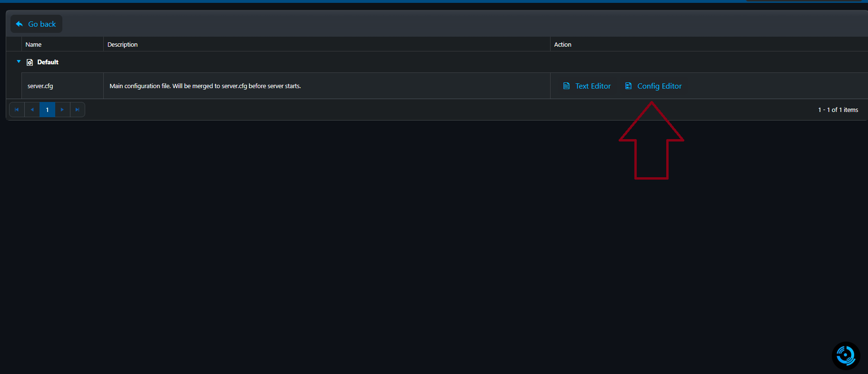Select the Default group row label
The height and width of the screenshot is (374, 868).
(48, 62)
